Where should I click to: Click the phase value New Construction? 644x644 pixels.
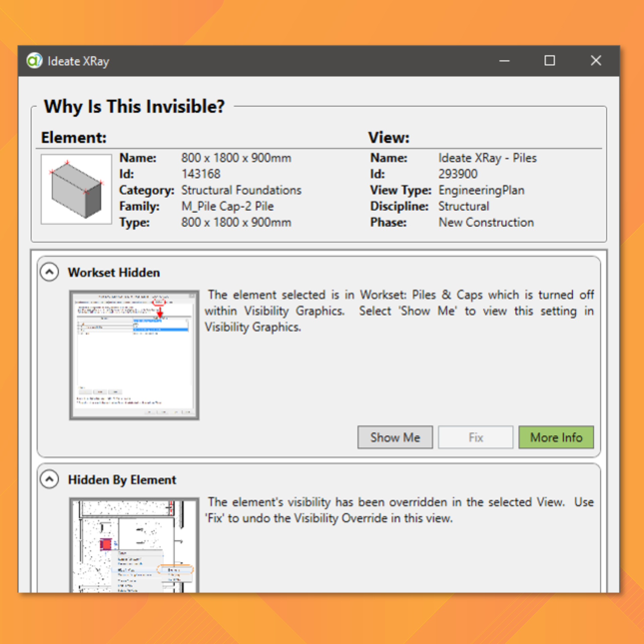[486, 222]
